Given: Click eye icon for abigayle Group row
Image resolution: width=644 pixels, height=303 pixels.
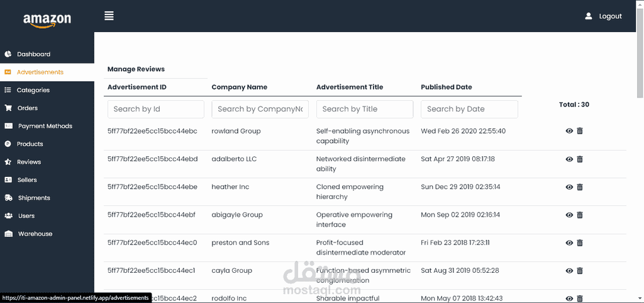Looking at the screenshot, I should pyautogui.click(x=569, y=215).
